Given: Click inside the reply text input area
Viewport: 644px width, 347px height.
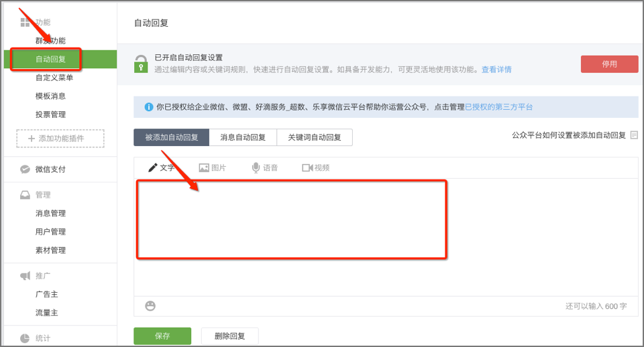Looking at the screenshot, I should point(292,218).
